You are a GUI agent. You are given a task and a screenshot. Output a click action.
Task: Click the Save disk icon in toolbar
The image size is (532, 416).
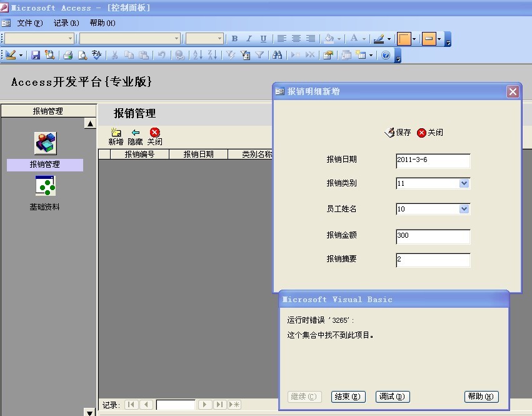(x=35, y=55)
